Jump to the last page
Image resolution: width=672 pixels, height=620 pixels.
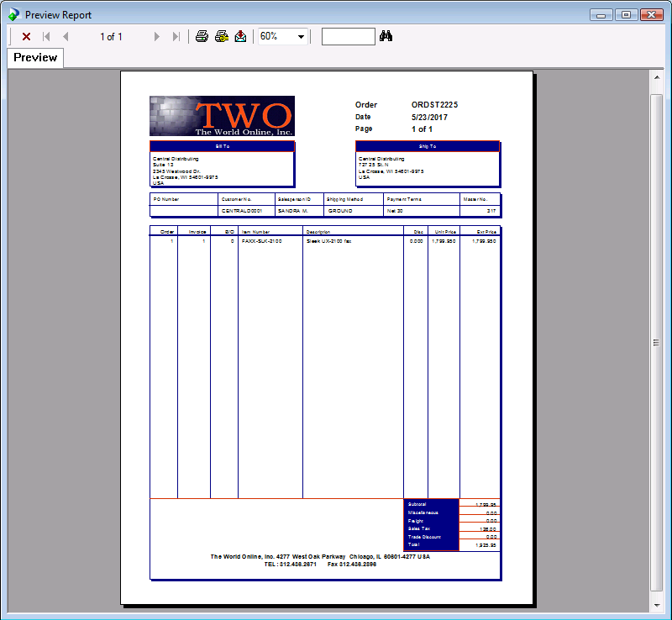(x=176, y=37)
